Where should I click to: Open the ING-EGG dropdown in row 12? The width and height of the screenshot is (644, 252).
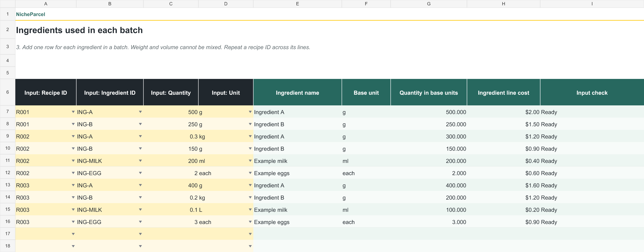click(140, 173)
